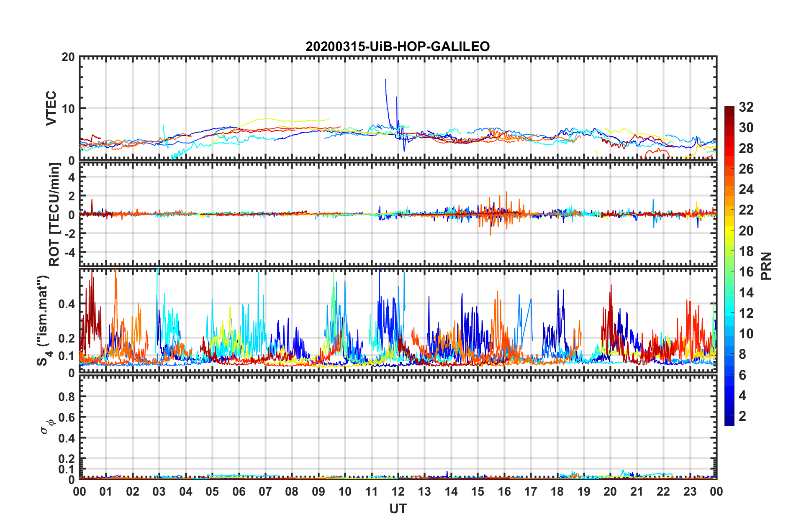Click PRN colorbar tick label 12

tap(746, 313)
